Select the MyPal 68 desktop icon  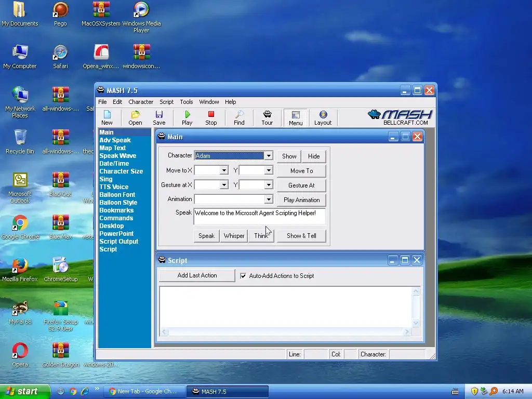tap(20, 313)
